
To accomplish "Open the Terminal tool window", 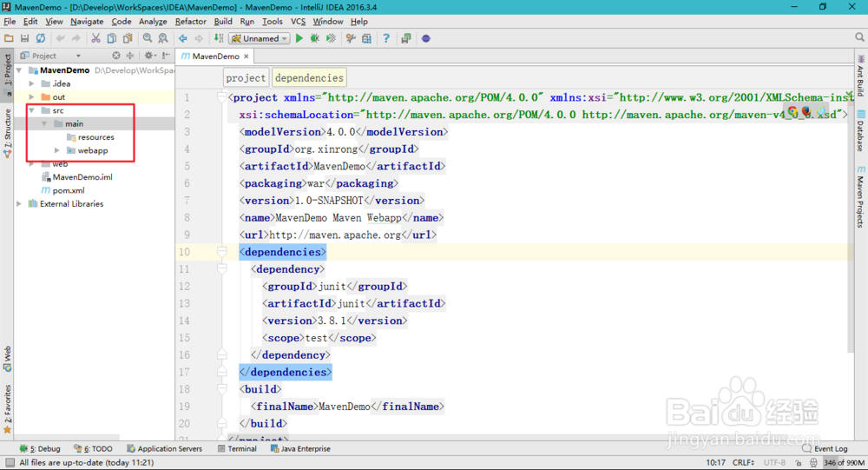I will coord(238,449).
